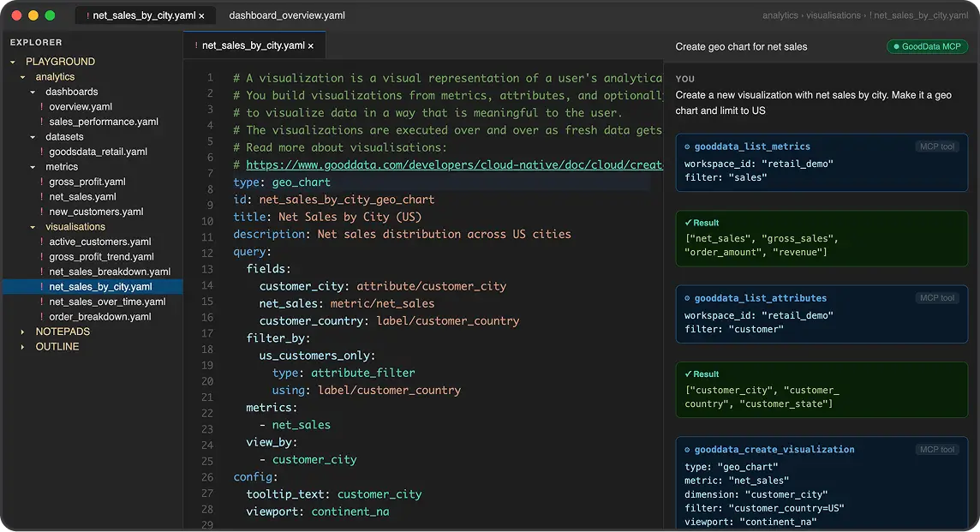Open active_customers.yaml visualisation
The height and width of the screenshot is (532, 980).
[100, 242]
